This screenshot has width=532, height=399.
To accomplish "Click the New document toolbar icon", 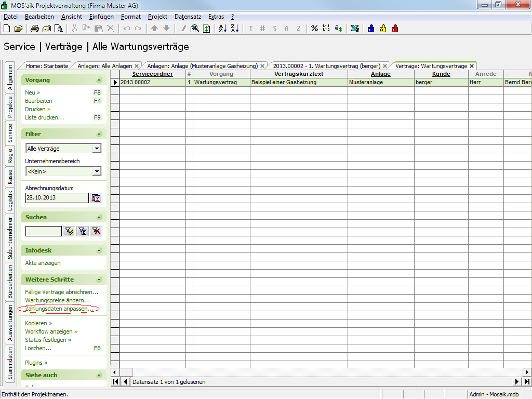I will (7, 29).
